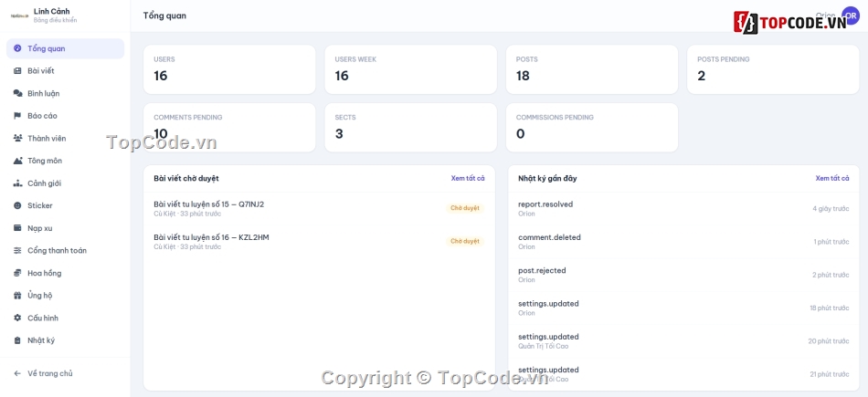Click Chờ duyệt badge on post số 16
This screenshot has height=397, width=868.
point(465,242)
